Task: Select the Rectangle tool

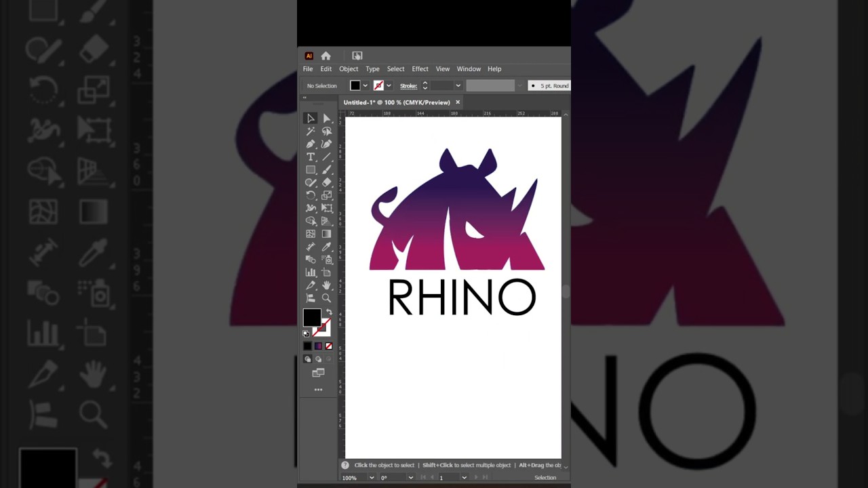Action: click(311, 170)
